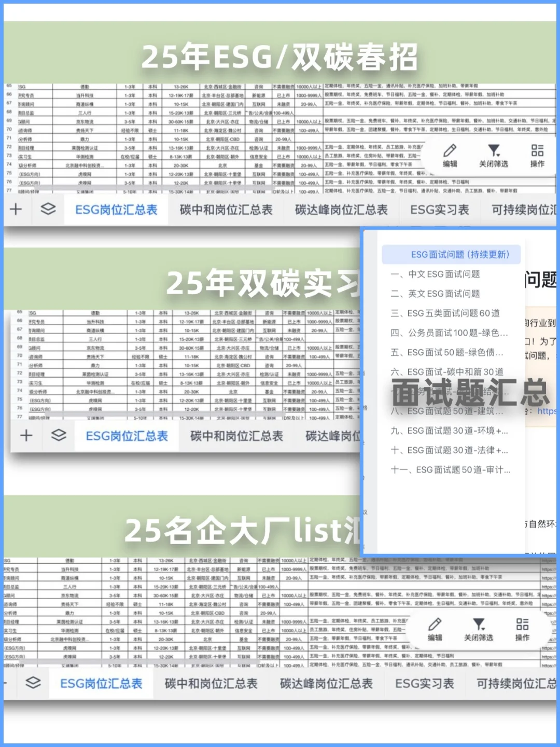Select ESG岗位汇总表 tab in 名企大厂list spreadsheet

101,684
